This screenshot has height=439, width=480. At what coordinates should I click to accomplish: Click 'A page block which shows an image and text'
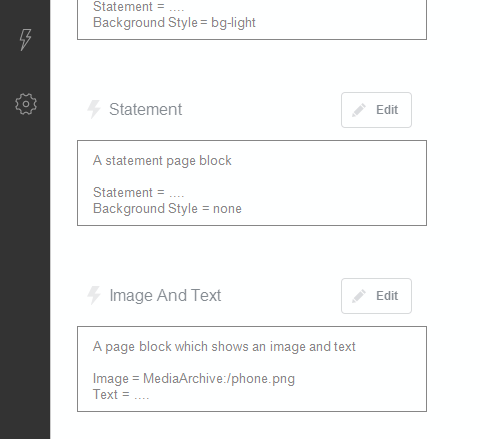[x=224, y=347]
